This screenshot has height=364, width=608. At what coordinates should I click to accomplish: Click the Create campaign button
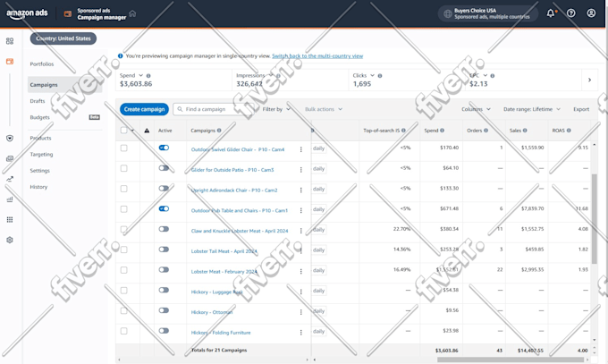144,109
